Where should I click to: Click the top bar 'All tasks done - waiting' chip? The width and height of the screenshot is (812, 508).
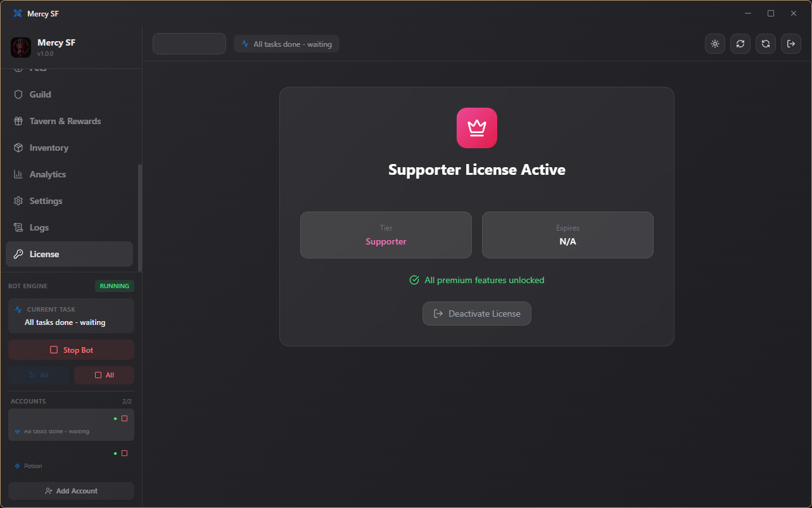pos(286,44)
